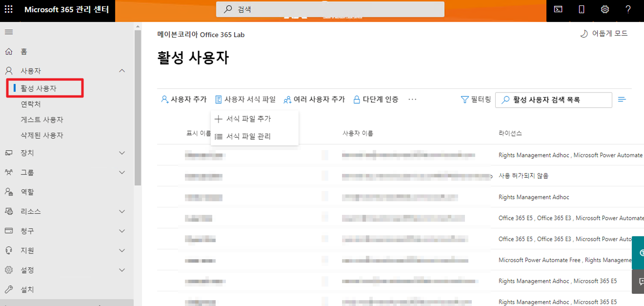644x306 pixels.
Task: Select 서식 파일 추가 from the dropdown menu
Action: coord(254,119)
